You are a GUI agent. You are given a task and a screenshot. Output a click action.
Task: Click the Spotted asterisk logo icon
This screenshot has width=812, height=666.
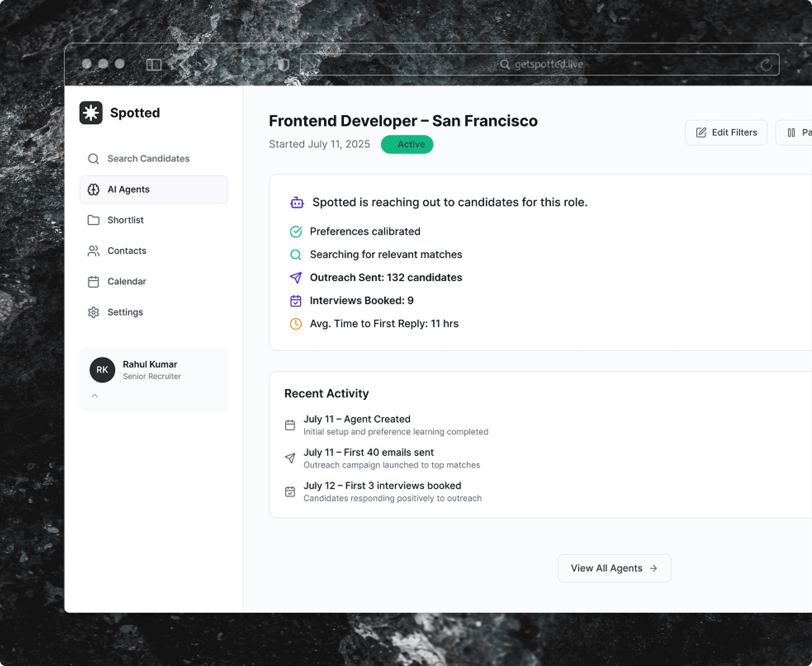point(91,113)
